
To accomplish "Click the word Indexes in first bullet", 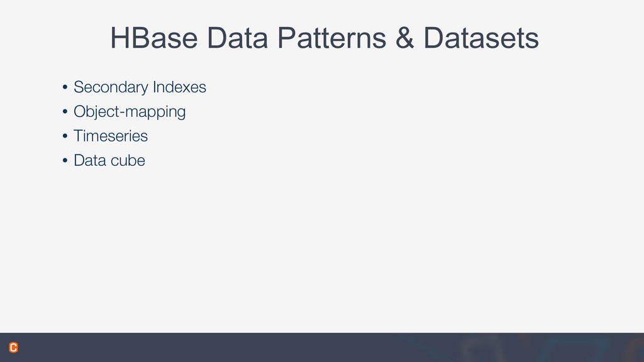I will point(179,87).
